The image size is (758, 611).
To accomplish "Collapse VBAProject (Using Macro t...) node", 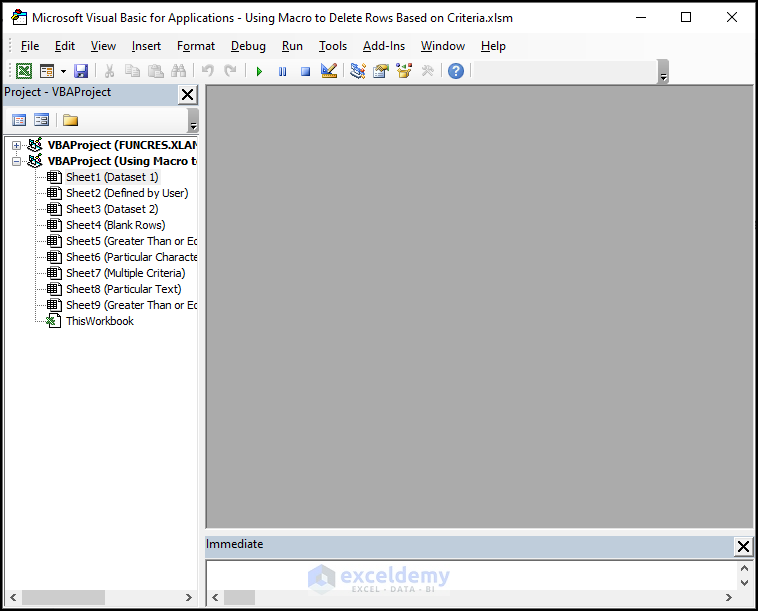I will 16,161.
